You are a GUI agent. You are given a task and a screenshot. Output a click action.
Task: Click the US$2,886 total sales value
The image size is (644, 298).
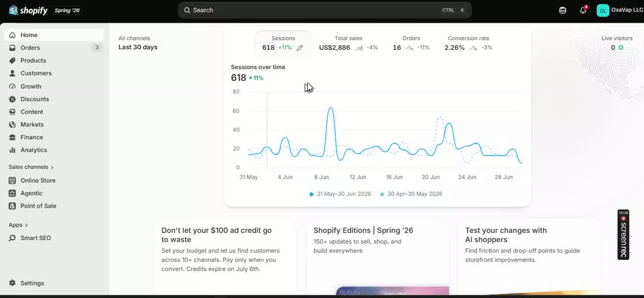click(335, 48)
